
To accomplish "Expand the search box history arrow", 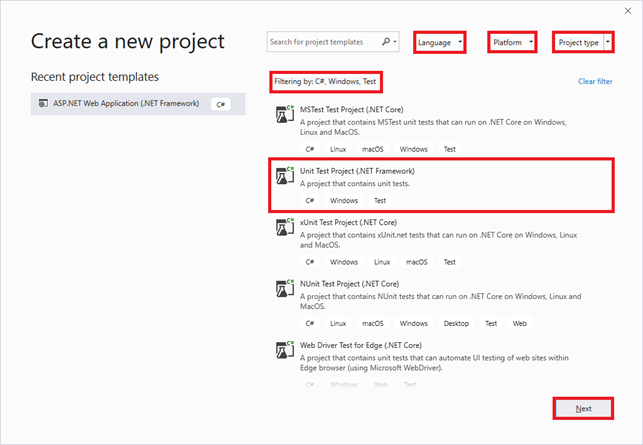I will [395, 41].
